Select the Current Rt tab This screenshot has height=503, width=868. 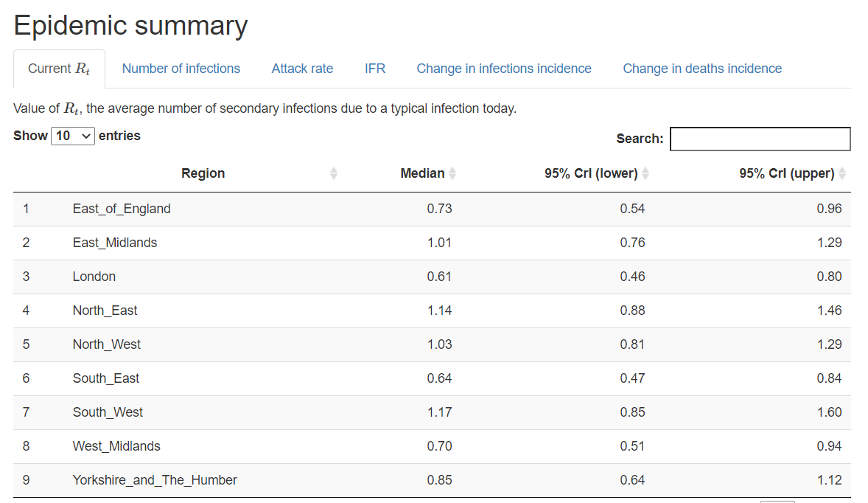pos(59,69)
